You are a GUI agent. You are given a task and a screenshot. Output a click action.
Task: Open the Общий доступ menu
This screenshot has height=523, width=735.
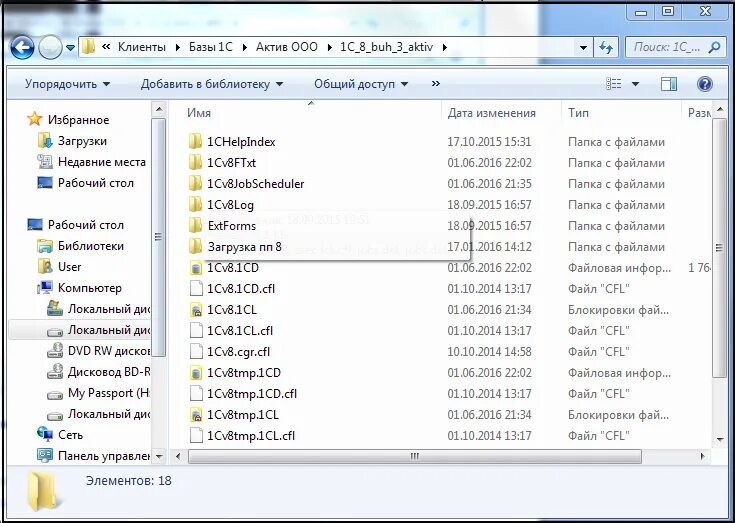(x=361, y=84)
